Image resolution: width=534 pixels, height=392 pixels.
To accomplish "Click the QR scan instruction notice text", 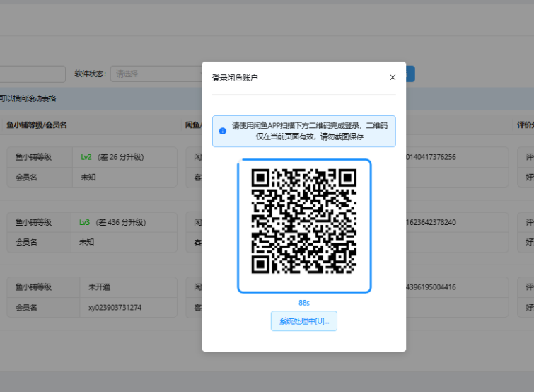I will coord(310,131).
